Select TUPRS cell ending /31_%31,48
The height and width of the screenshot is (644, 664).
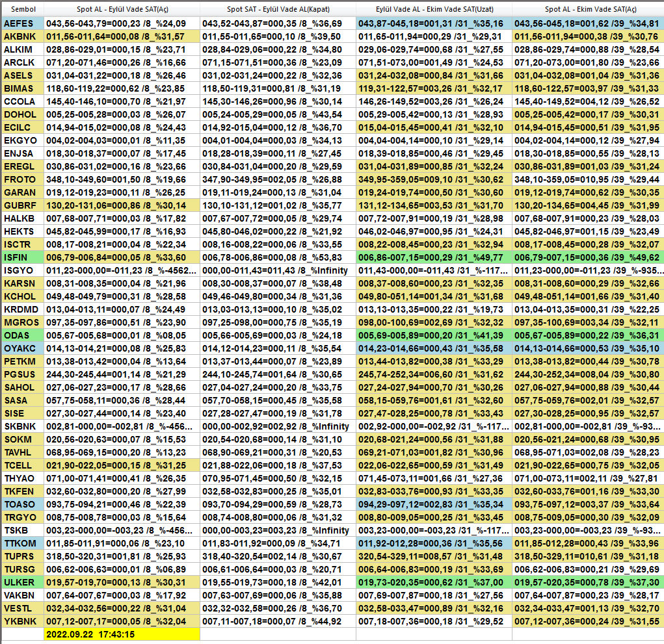[434, 557]
